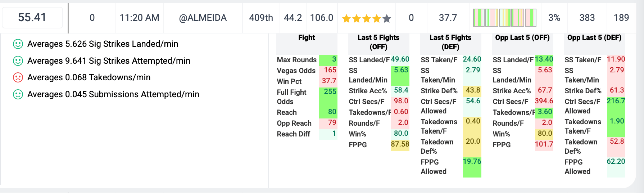The image size is (644, 193).
Task: Click the smiley icon beside Sig Strikes Attempted
Action: tap(18, 61)
